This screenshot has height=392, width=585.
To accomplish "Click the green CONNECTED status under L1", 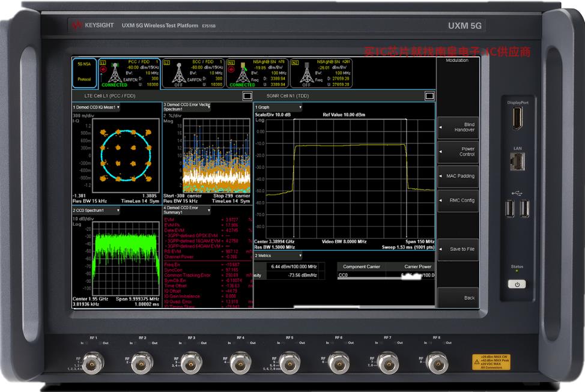I will coord(114,85).
